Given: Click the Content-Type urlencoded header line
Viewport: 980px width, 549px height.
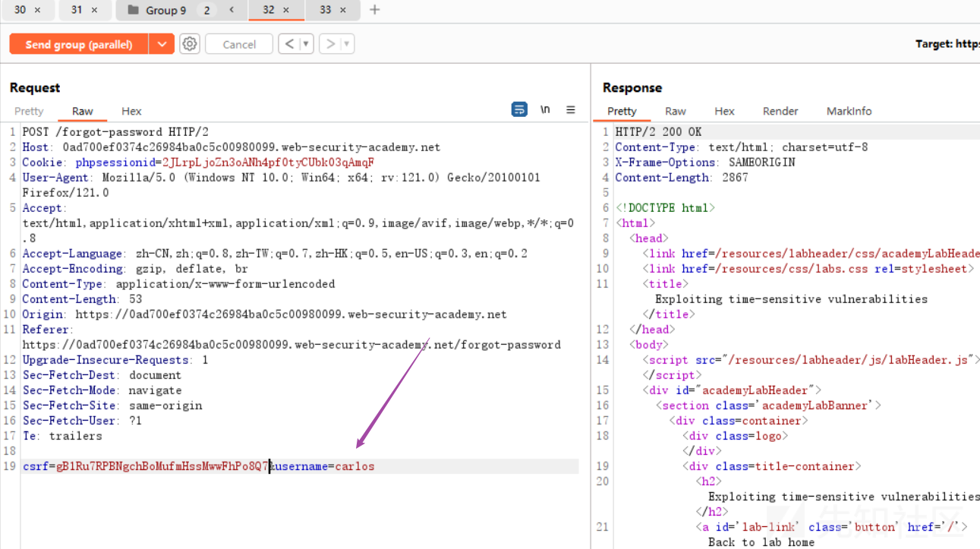Looking at the screenshot, I should pyautogui.click(x=178, y=284).
